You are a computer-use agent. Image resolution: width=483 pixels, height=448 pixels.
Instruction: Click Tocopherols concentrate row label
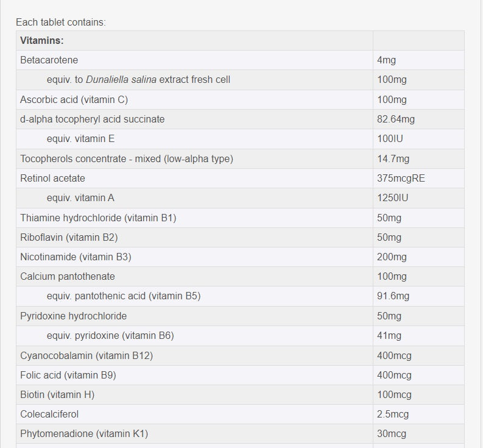pos(126,158)
